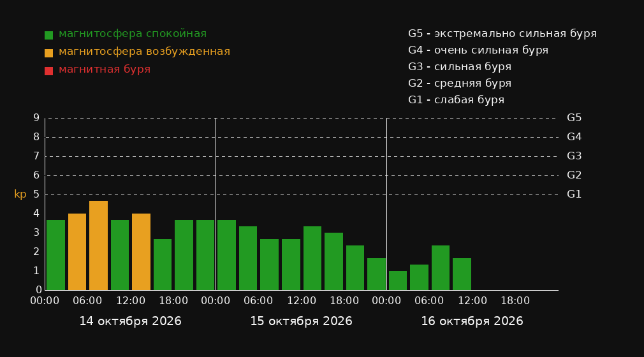Click 'G2 - средняя буря' legend line
644x357 pixels.
[x=460, y=84]
